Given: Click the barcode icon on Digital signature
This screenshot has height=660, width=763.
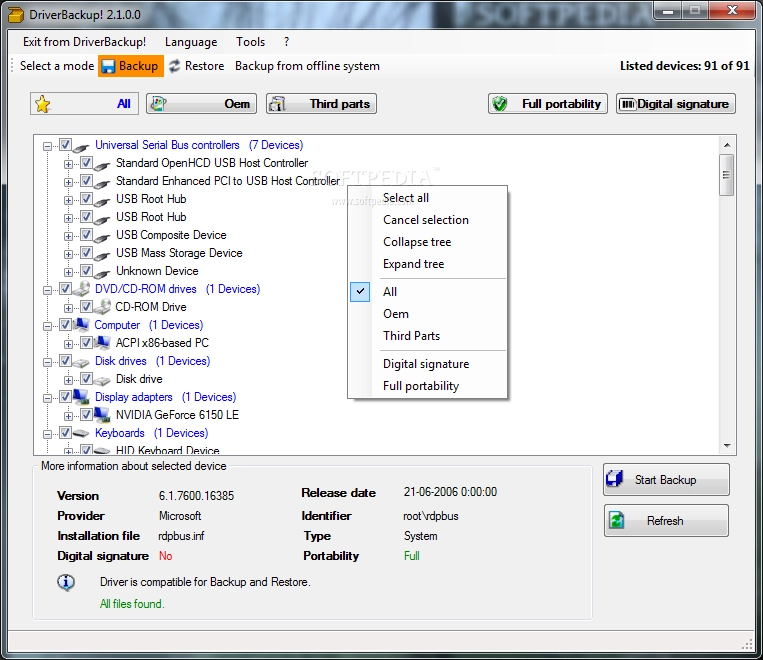Looking at the screenshot, I should 628,104.
